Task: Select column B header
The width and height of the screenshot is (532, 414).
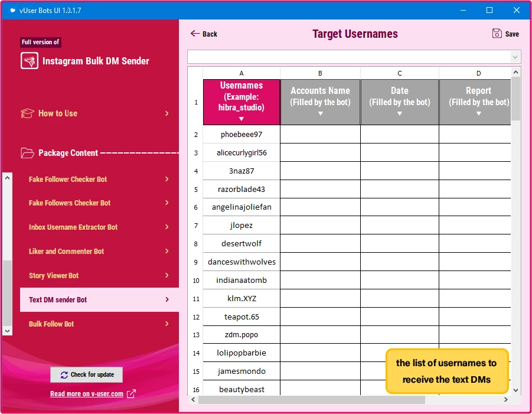Action: pos(320,73)
